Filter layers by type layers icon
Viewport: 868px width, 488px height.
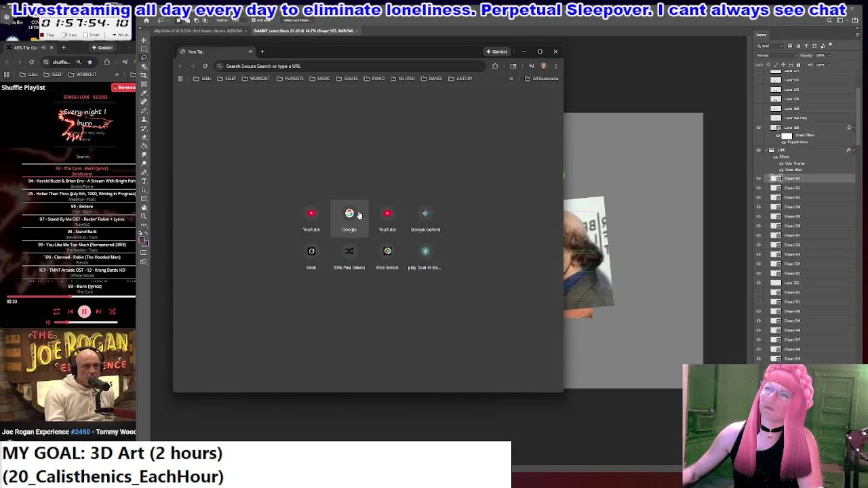click(806, 45)
